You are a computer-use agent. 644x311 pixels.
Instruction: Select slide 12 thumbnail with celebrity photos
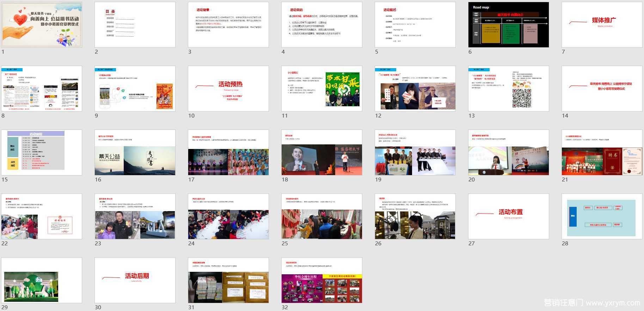tap(415, 89)
